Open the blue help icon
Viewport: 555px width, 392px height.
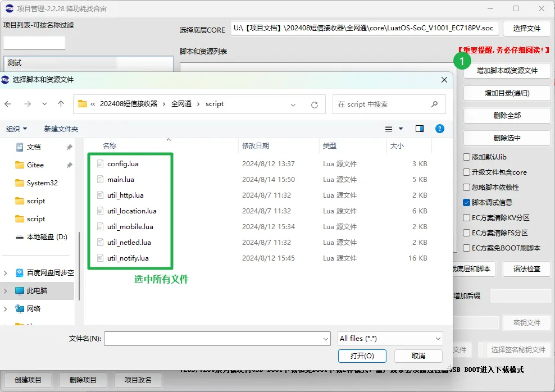(x=440, y=129)
